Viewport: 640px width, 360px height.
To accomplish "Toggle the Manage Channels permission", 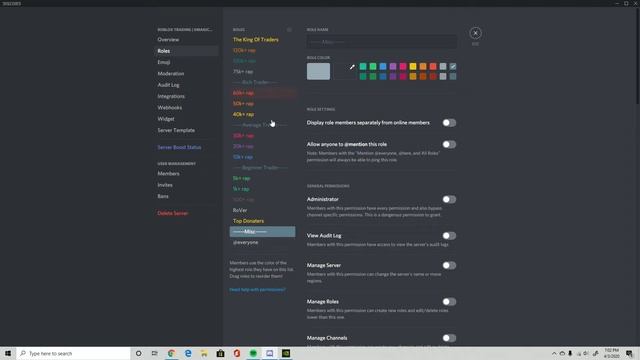I will pos(449,338).
